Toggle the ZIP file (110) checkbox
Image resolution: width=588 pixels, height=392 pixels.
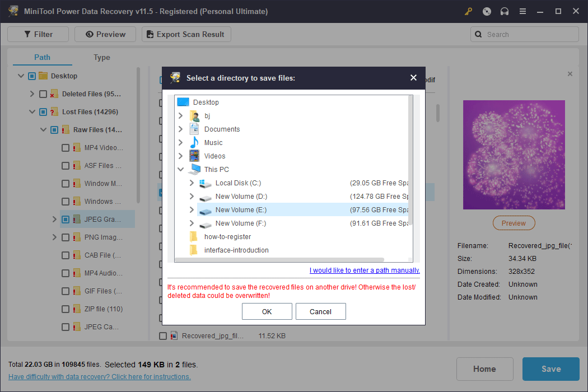(x=66, y=309)
